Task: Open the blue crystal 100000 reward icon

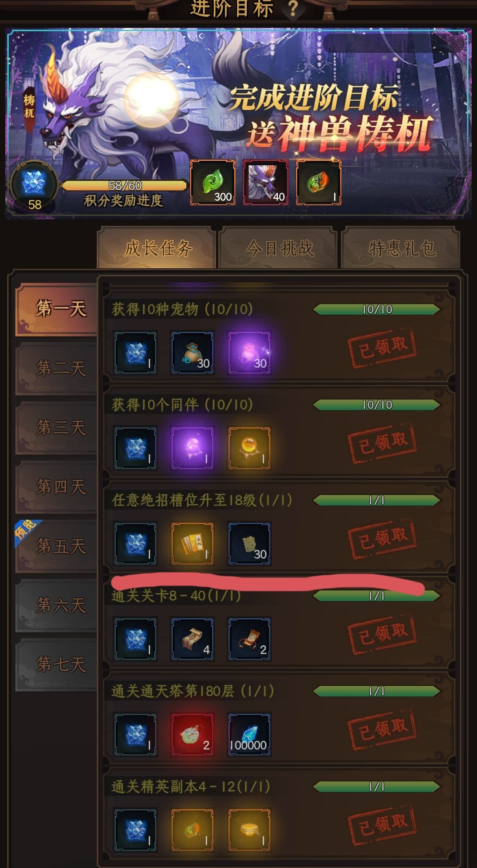Action: 249,735
